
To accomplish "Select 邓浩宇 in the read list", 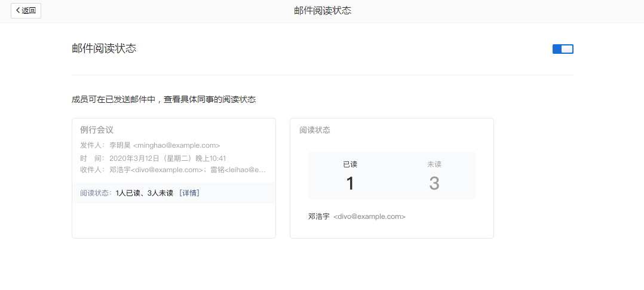I will click(318, 216).
